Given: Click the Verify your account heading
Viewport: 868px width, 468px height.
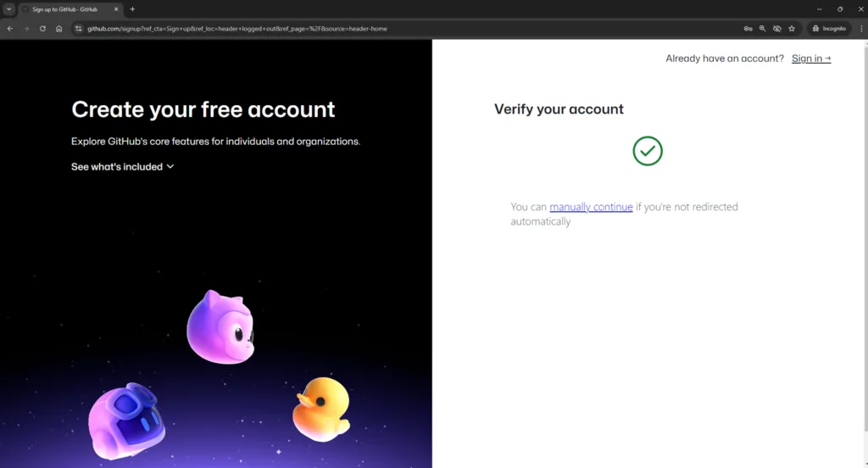Looking at the screenshot, I should (559, 109).
